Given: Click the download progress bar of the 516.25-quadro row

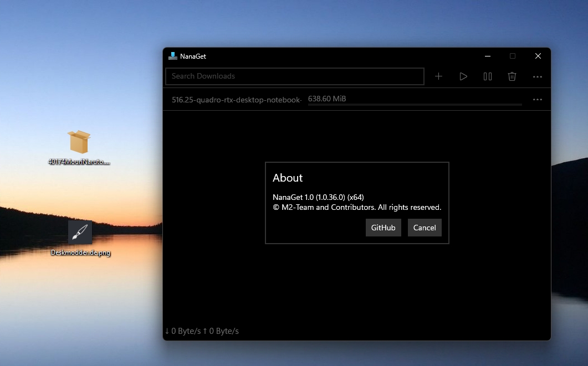Looking at the screenshot, I should [415, 105].
